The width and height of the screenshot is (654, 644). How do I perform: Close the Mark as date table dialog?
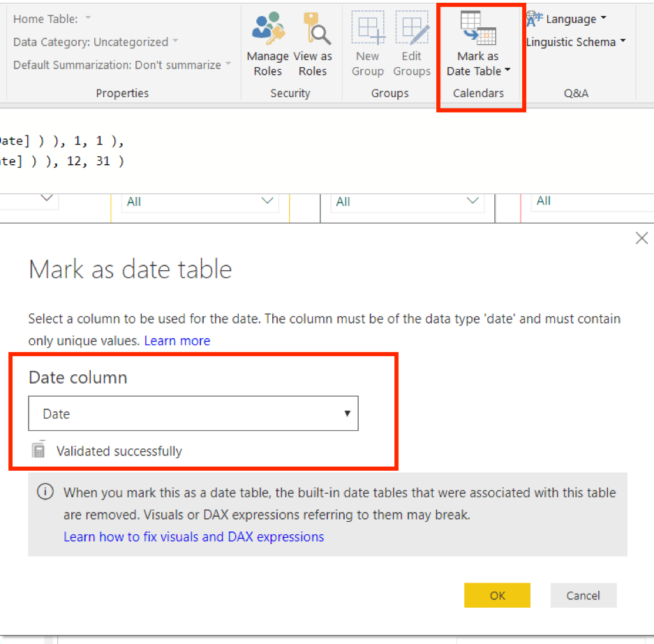(641, 237)
